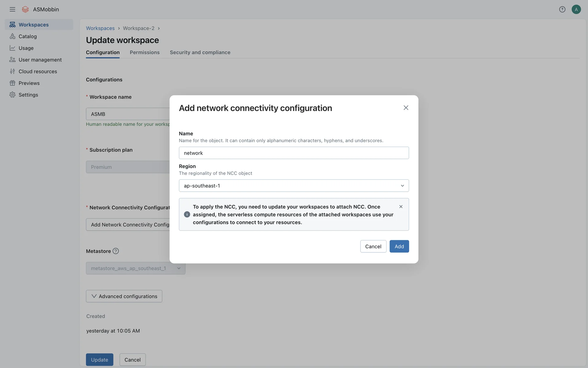
Task: Click the Usage chart icon
Action: [x=12, y=48]
